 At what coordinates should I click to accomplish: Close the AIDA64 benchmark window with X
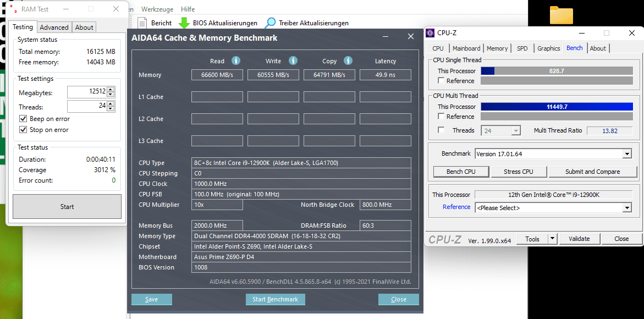(x=410, y=36)
